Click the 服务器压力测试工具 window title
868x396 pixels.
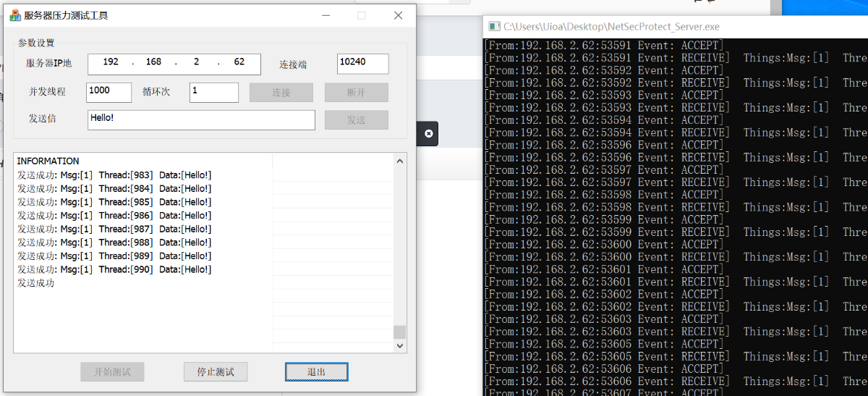point(67,15)
